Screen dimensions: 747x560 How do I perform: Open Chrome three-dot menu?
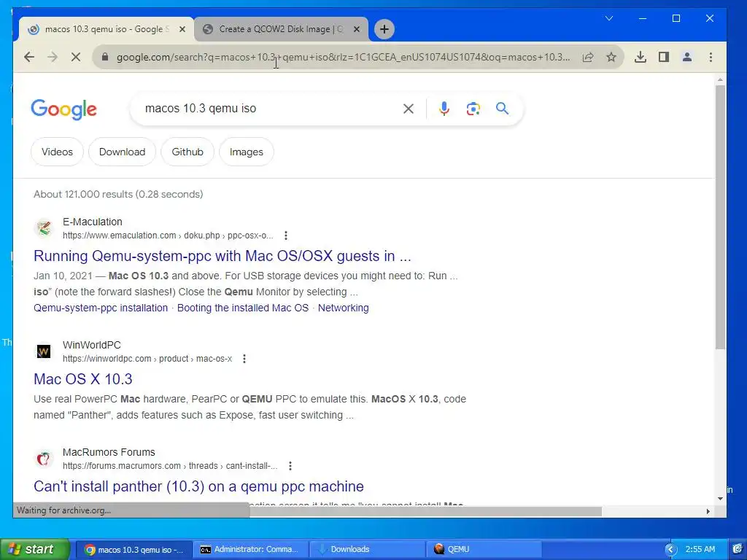tap(711, 57)
